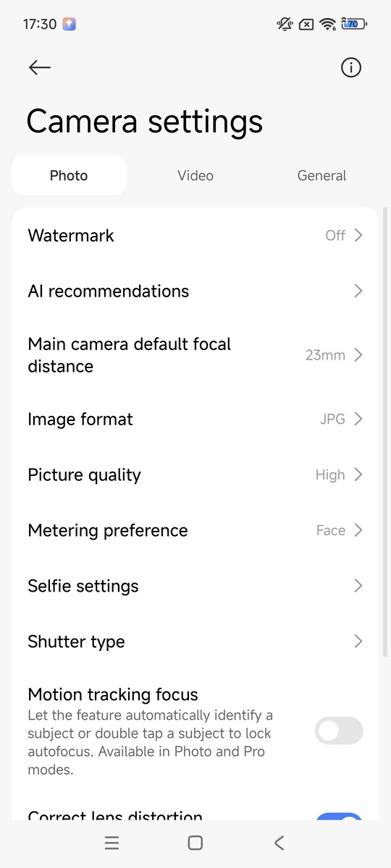Enable the Motion tracking focus toggle

click(x=339, y=731)
